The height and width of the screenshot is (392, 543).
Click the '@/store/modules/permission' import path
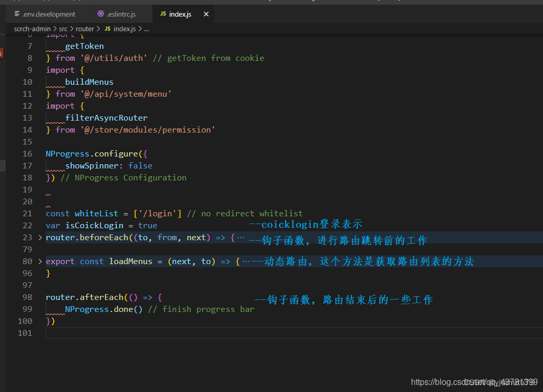coord(148,130)
